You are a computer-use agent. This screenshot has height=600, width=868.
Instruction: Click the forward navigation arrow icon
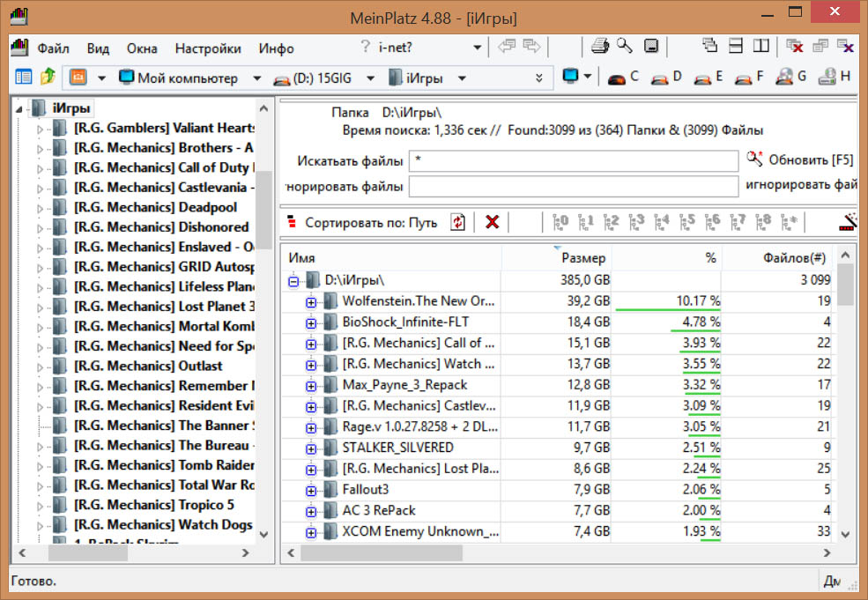tap(531, 47)
